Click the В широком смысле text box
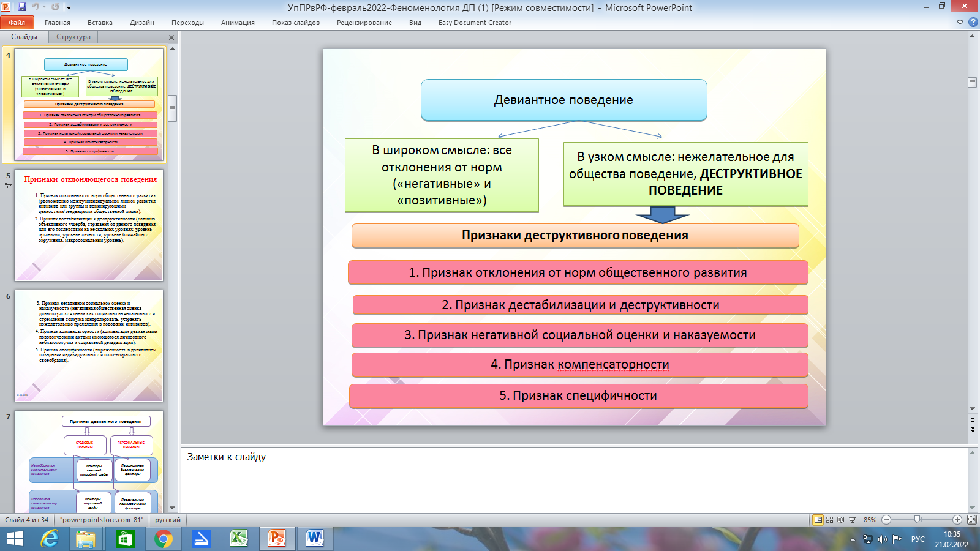Viewport: 980px width, 551px height. pyautogui.click(x=442, y=175)
